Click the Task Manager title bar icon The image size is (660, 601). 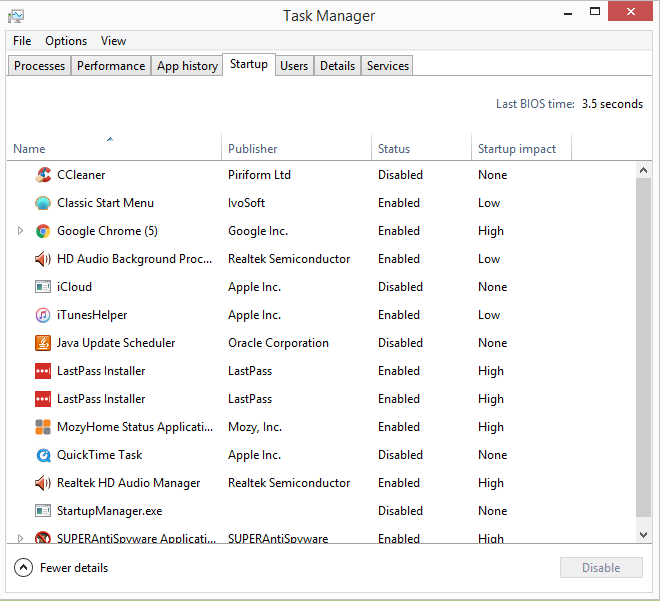16,16
